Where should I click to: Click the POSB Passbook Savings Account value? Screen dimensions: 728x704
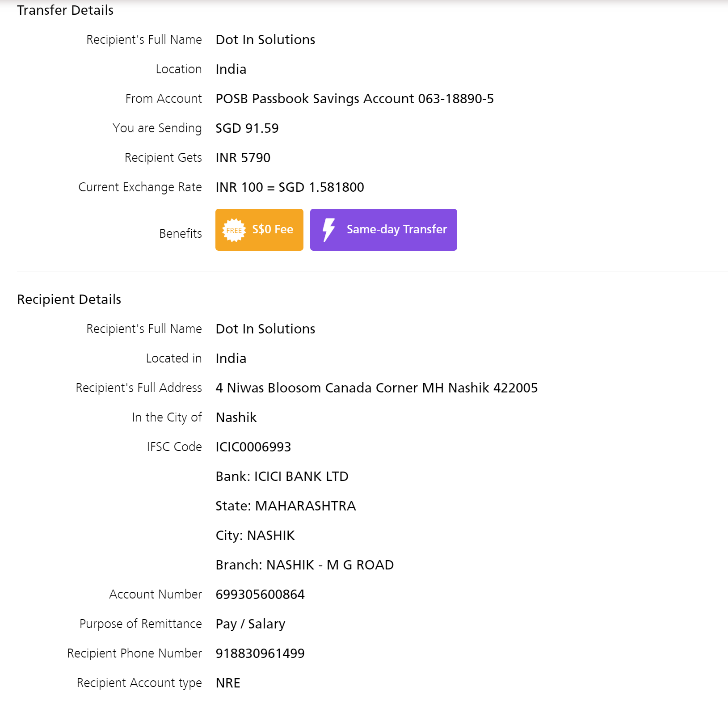coord(354,98)
